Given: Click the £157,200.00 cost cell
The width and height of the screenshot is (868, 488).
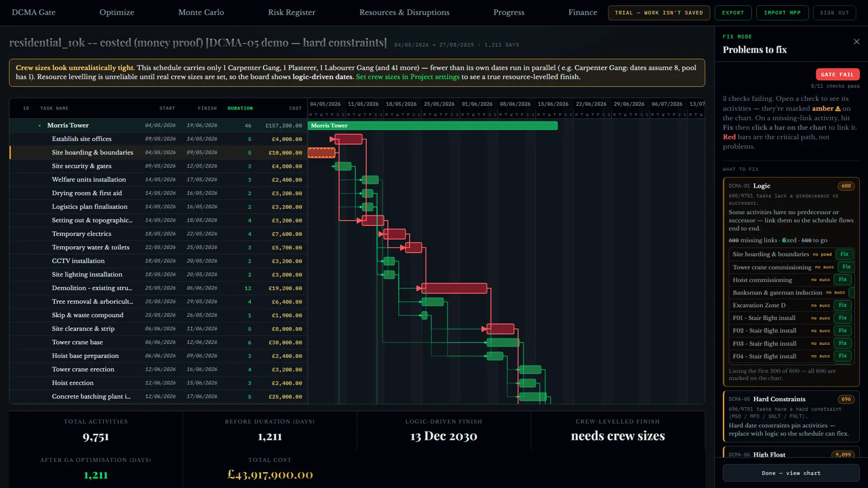Looking at the screenshot, I should coord(283,126).
